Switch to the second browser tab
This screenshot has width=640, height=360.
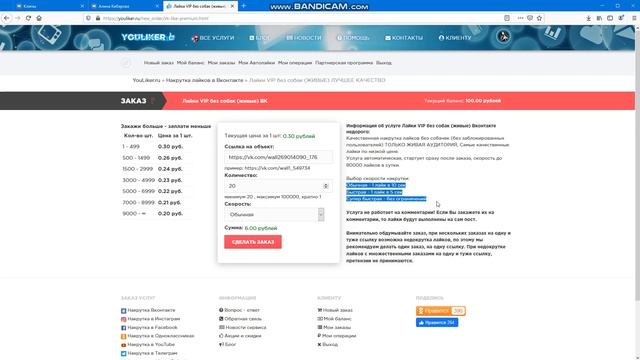124,6
